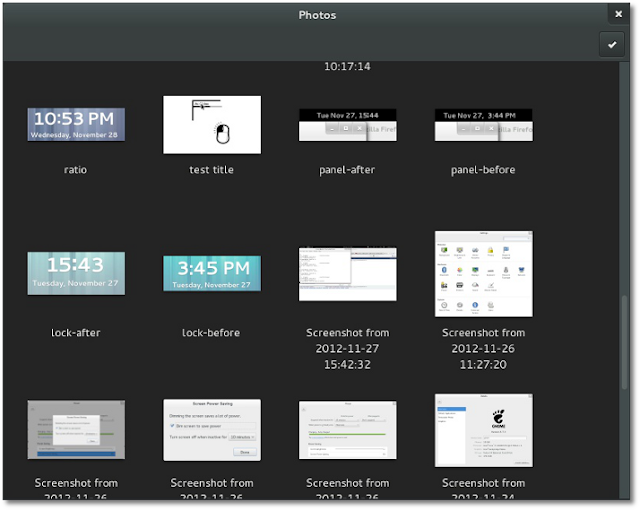Open the Settings screenshot thumbnail dated 2012-11-26 11:27:20

[483, 274]
